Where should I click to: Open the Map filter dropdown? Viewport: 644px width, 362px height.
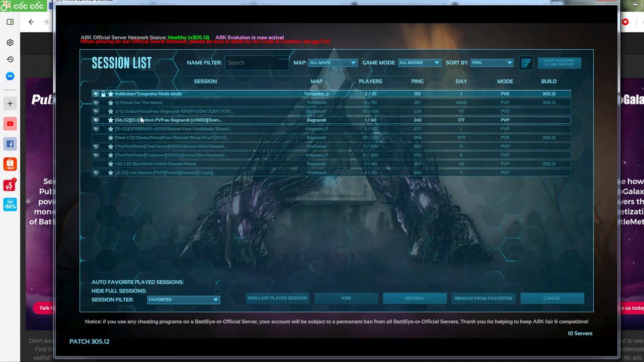(x=333, y=63)
